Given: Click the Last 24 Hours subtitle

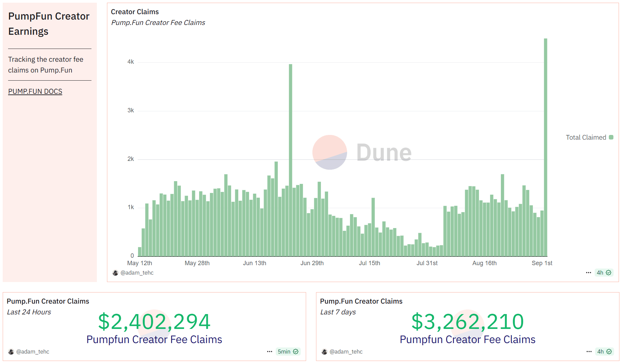Looking at the screenshot, I should pos(29,312).
